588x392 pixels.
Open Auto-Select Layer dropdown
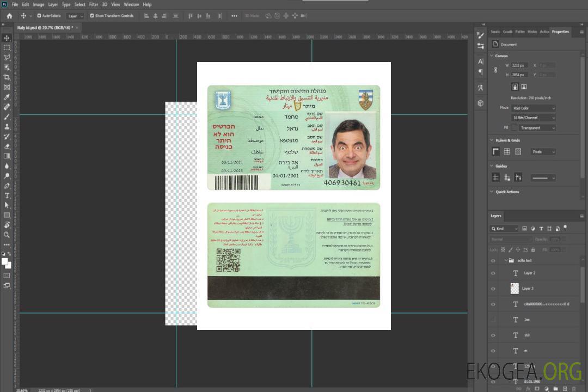(75, 16)
